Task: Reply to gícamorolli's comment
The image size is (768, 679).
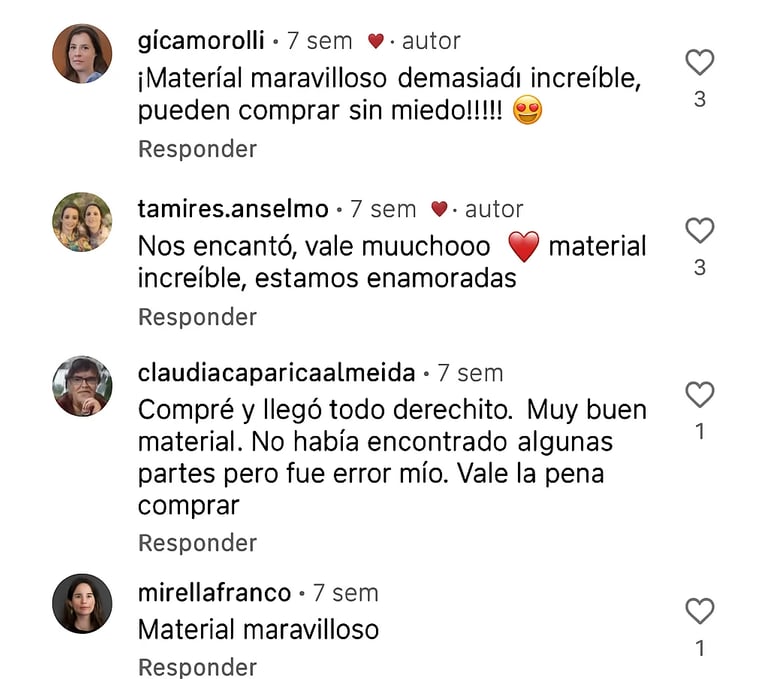Action: [x=197, y=149]
